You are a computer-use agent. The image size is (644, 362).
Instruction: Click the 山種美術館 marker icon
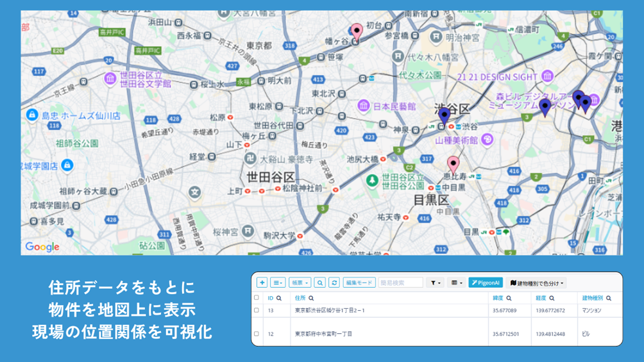tap(487, 140)
